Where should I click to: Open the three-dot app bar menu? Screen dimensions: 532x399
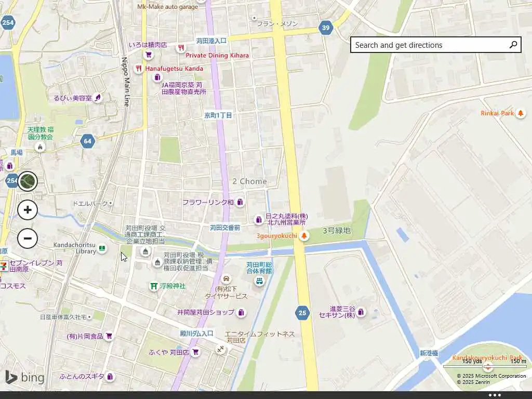click(495, 395)
